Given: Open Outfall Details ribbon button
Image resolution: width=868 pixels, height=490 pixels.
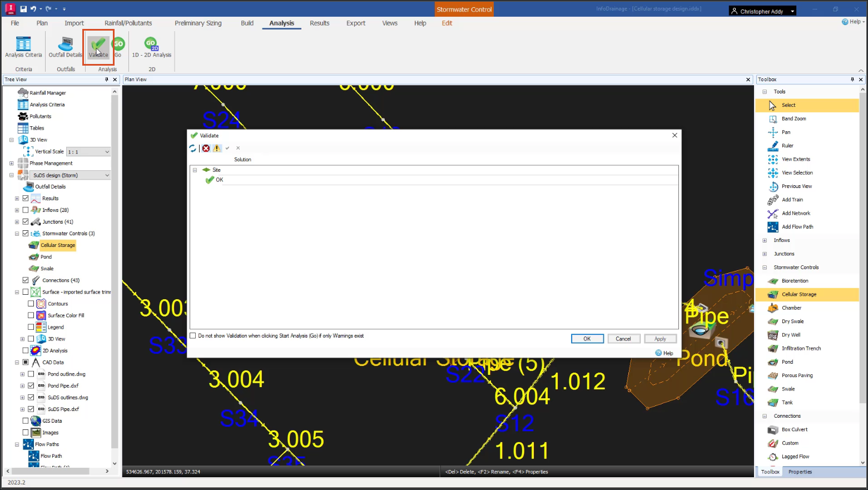Looking at the screenshot, I should [x=66, y=47].
